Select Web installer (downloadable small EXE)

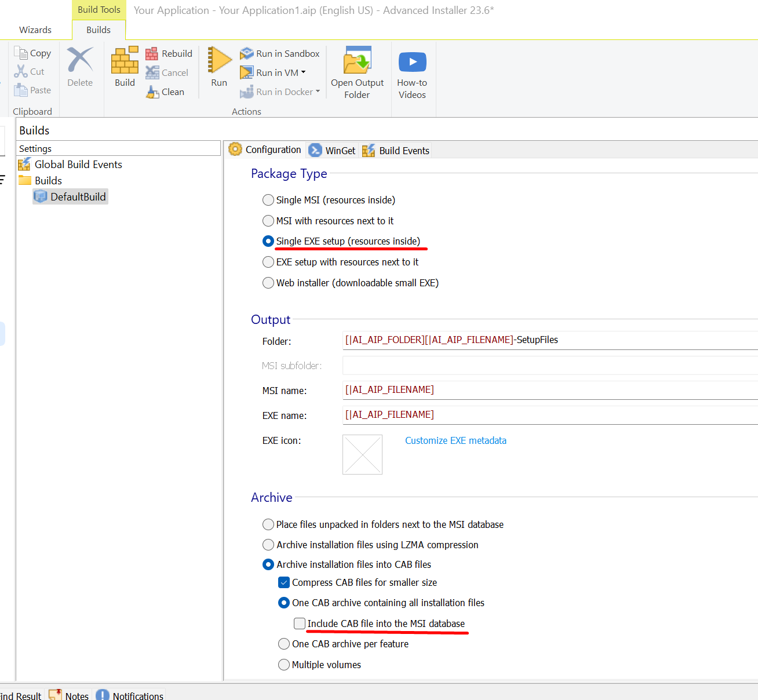coord(268,283)
